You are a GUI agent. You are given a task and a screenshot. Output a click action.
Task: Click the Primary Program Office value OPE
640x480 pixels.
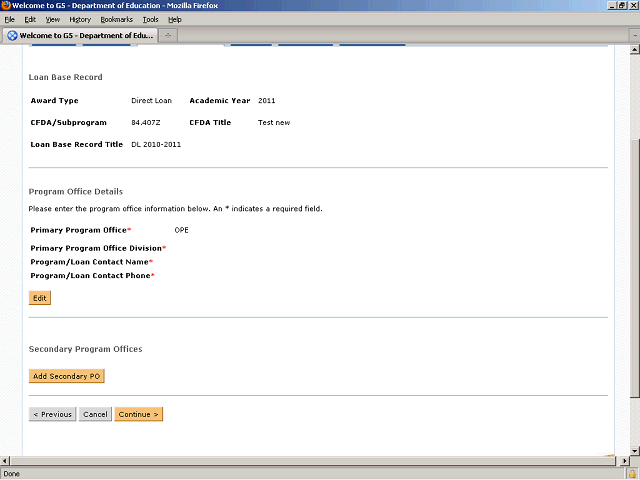click(x=181, y=230)
